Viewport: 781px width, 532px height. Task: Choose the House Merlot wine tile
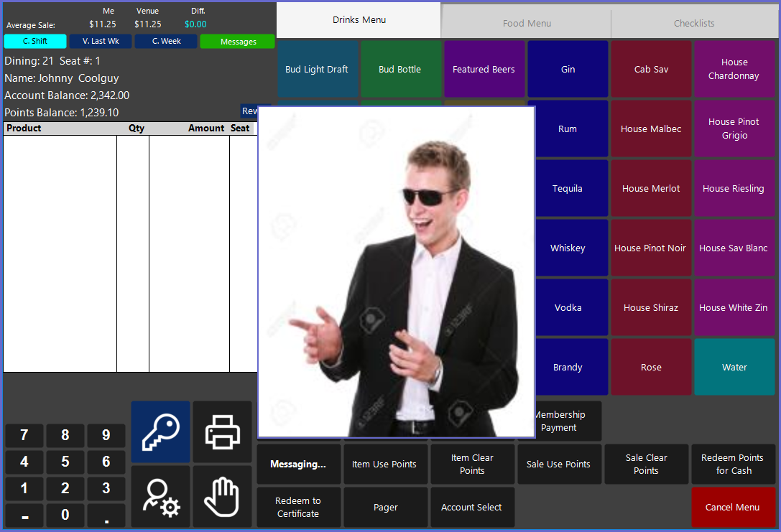coord(651,189)
